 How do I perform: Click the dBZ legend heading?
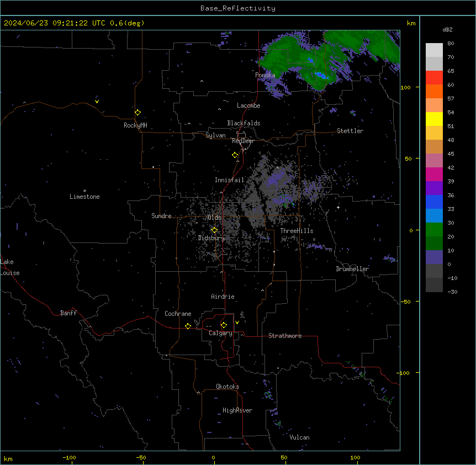point(447,30)
